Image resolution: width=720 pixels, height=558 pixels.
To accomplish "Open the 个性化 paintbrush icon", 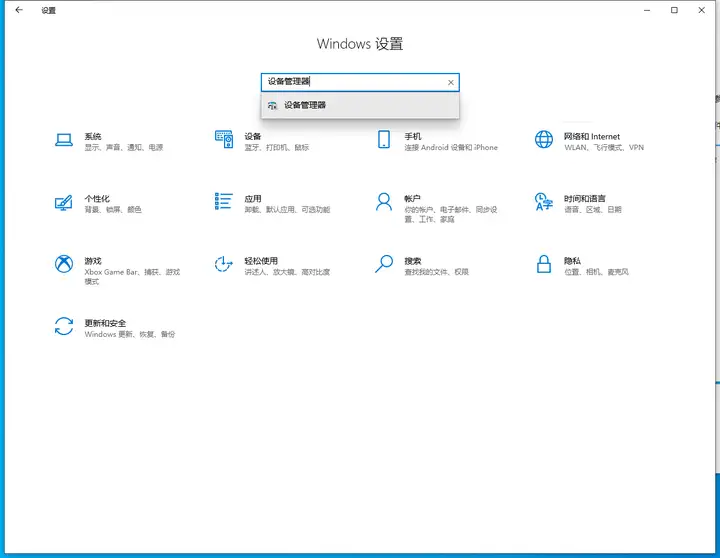I will (x=64, y=202).
